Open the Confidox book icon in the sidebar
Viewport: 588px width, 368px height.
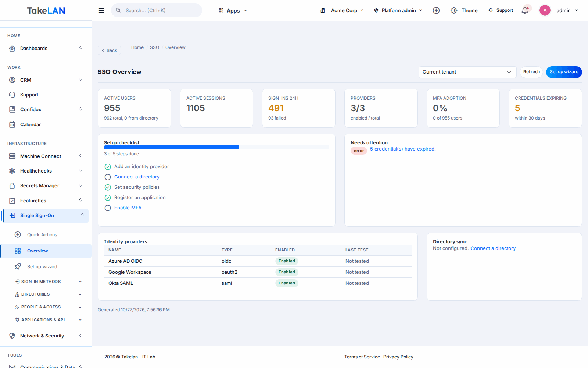(12, 109)
